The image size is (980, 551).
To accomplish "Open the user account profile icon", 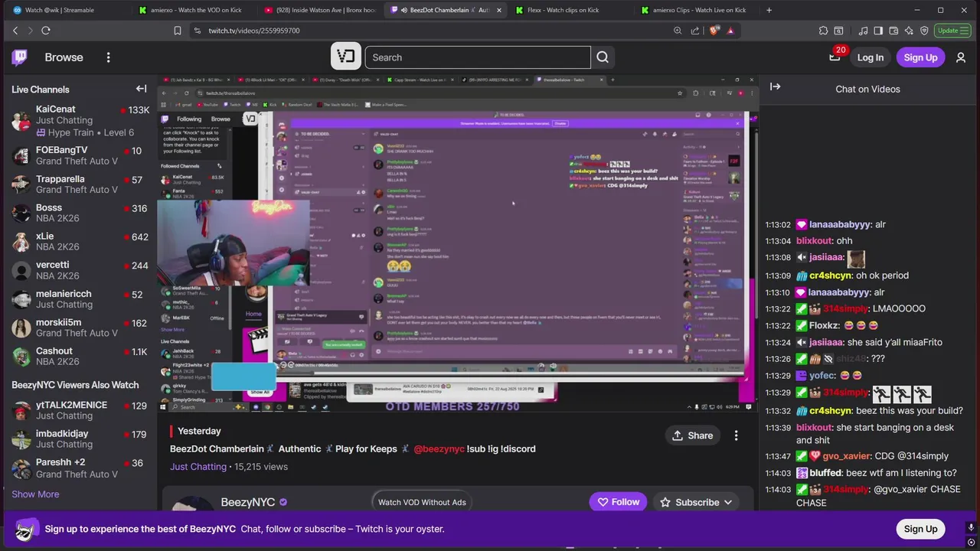I will tap(961, 57).
